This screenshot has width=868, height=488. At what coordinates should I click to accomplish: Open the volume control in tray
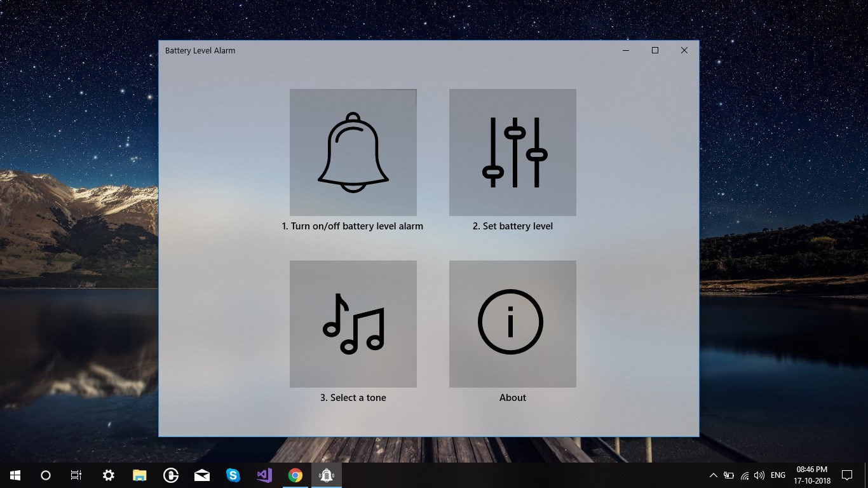tap(759, 475)
